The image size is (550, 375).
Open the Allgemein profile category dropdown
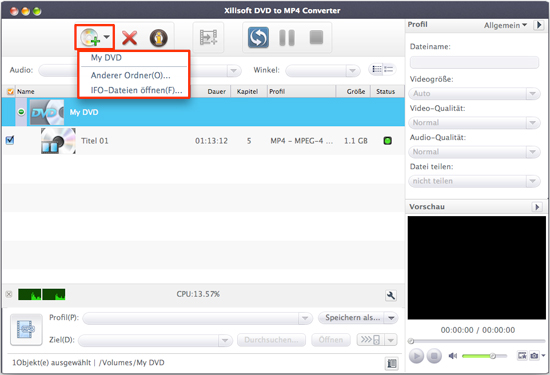[505, 25]
